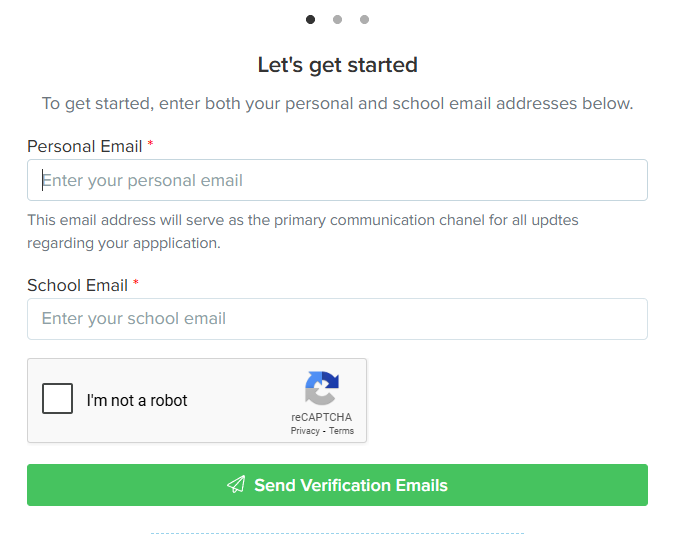Jump to the third step indicator dot
This screenshot has height=534, width=675.
(364, 19)
